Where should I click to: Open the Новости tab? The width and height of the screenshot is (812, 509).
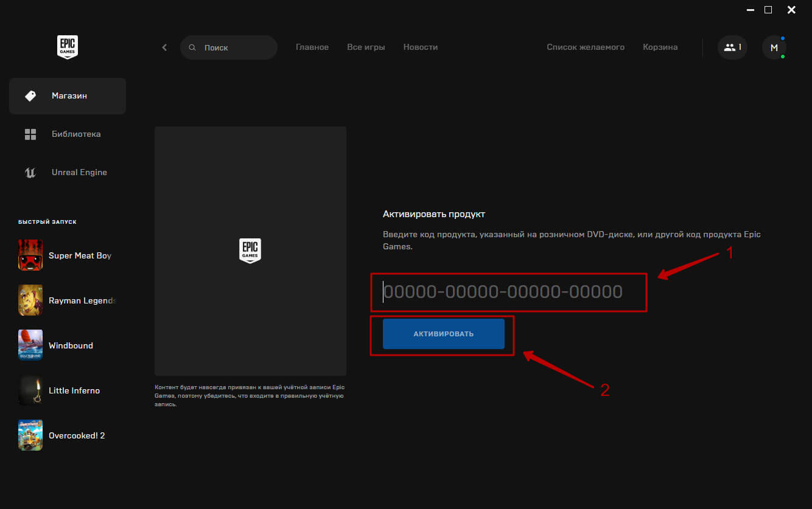click(420, 47)
